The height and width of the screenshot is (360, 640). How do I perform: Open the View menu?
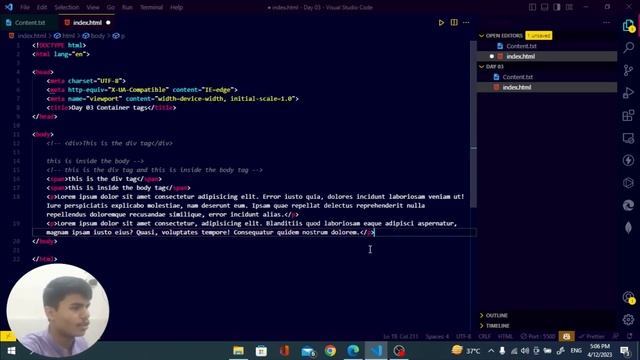(x=93, y=7)
